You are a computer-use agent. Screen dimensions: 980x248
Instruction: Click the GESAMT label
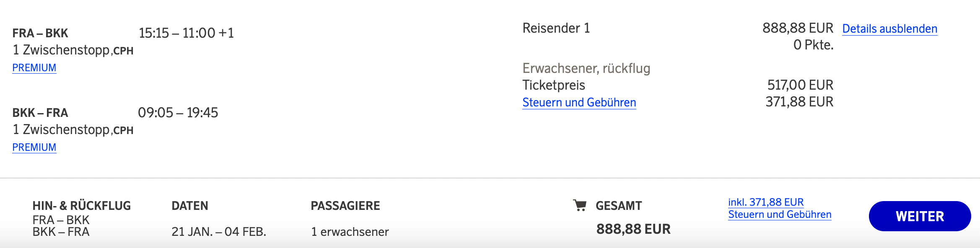[x=618, y=206]
